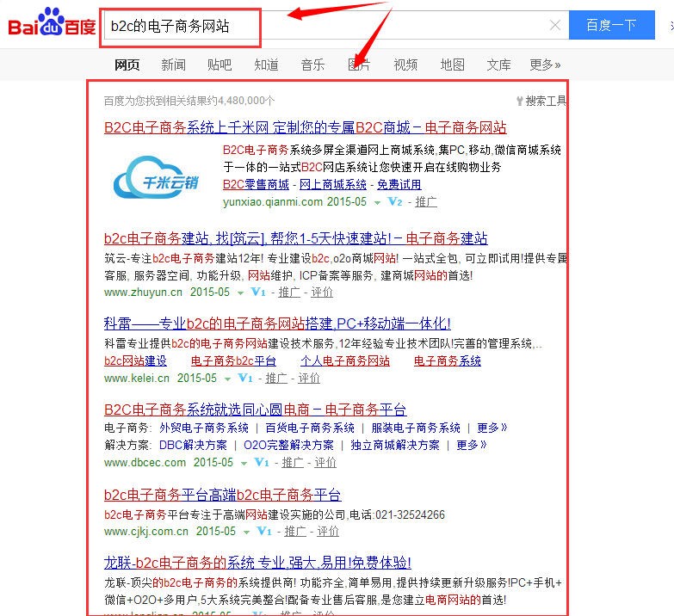Open the 搜索工具 search tools filter
The image size is (674, 616).
(541, 101)
